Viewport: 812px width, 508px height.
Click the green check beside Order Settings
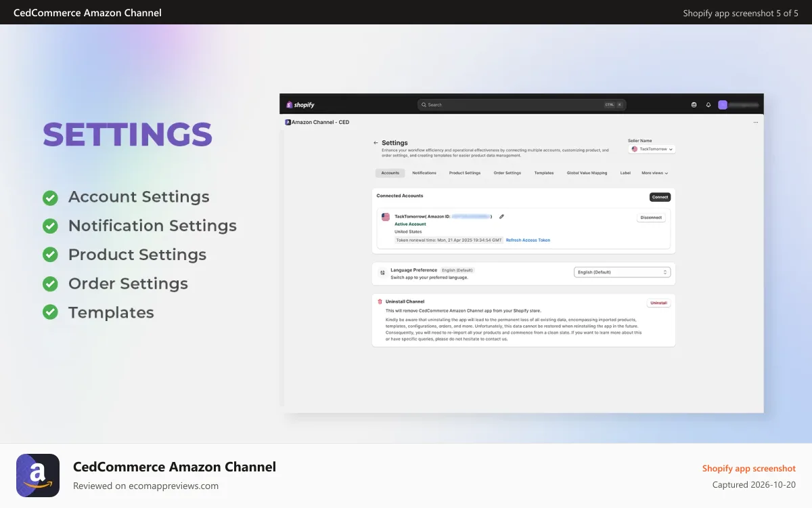[x=50, y=284]
